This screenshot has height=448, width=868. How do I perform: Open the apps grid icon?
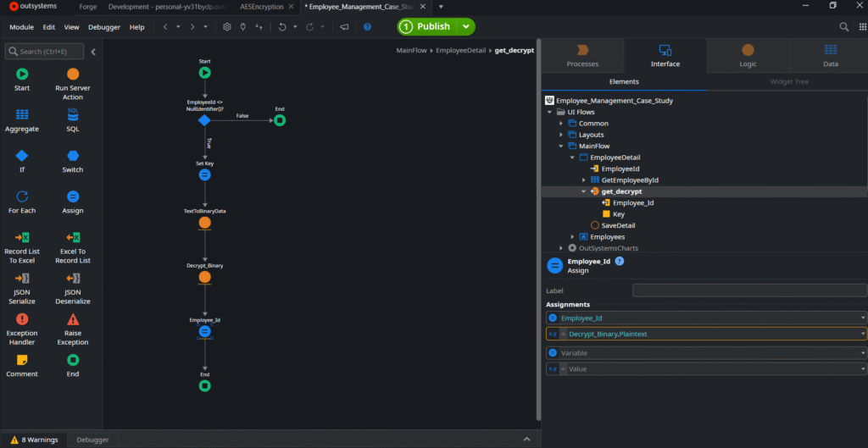click(x=862, y=27)
